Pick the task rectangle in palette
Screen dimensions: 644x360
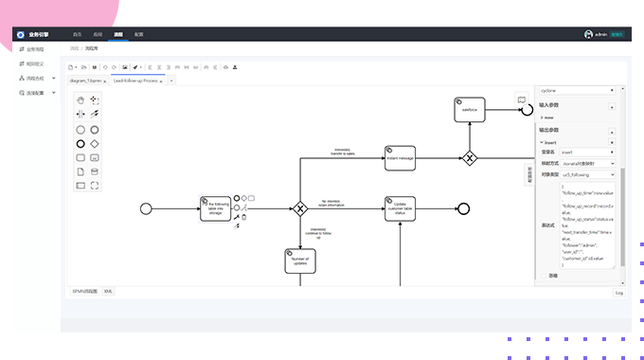click(x=80, y=158)
